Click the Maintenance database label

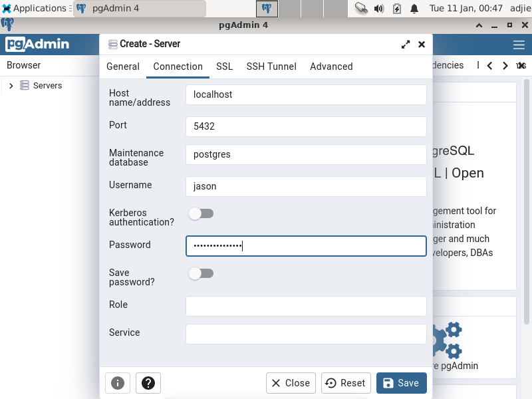click(x=136, y=158)
